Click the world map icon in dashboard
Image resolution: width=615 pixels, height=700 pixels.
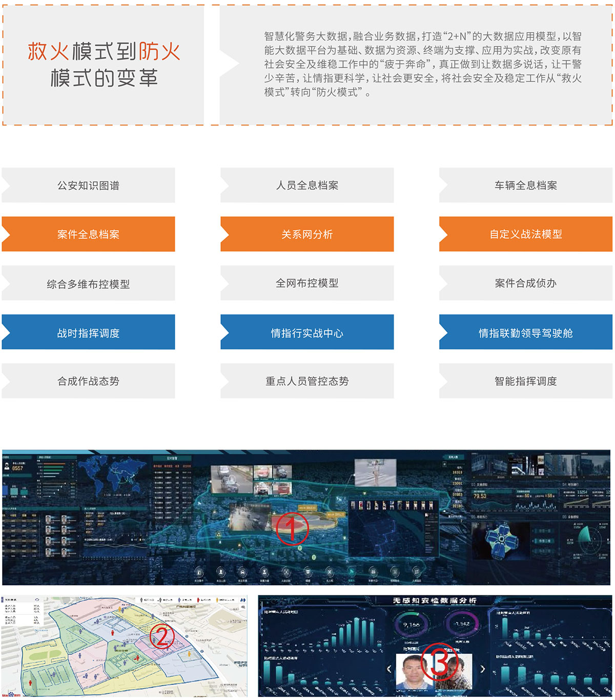pos(112,476)
